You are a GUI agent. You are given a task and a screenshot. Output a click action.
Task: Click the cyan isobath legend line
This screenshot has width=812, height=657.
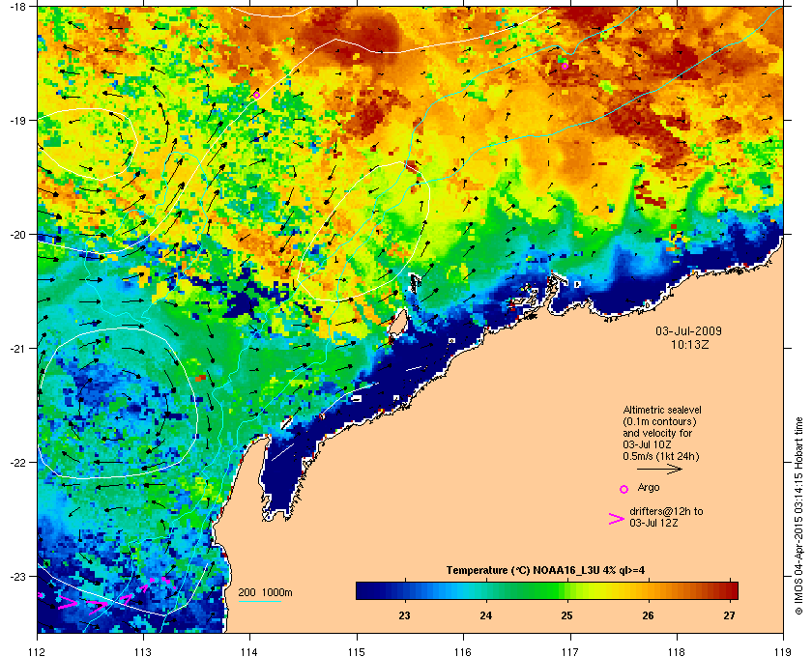259,602
